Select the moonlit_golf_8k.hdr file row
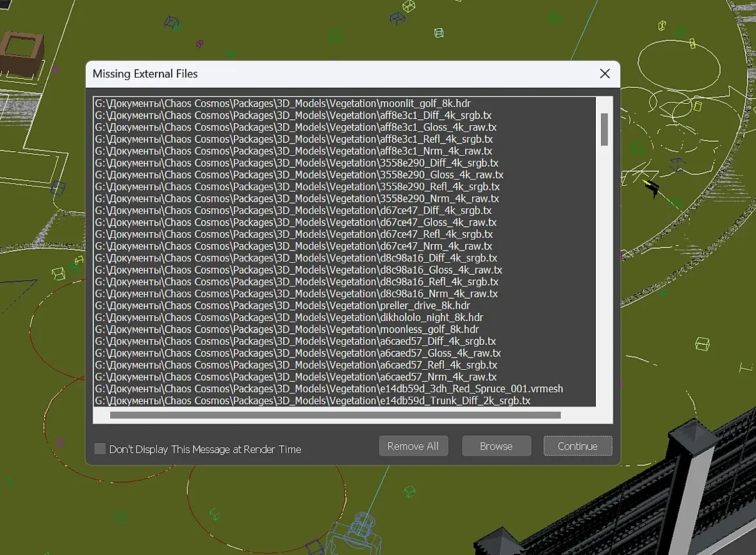The width and height of the screenshot is (756, 555). click(345, 103)
